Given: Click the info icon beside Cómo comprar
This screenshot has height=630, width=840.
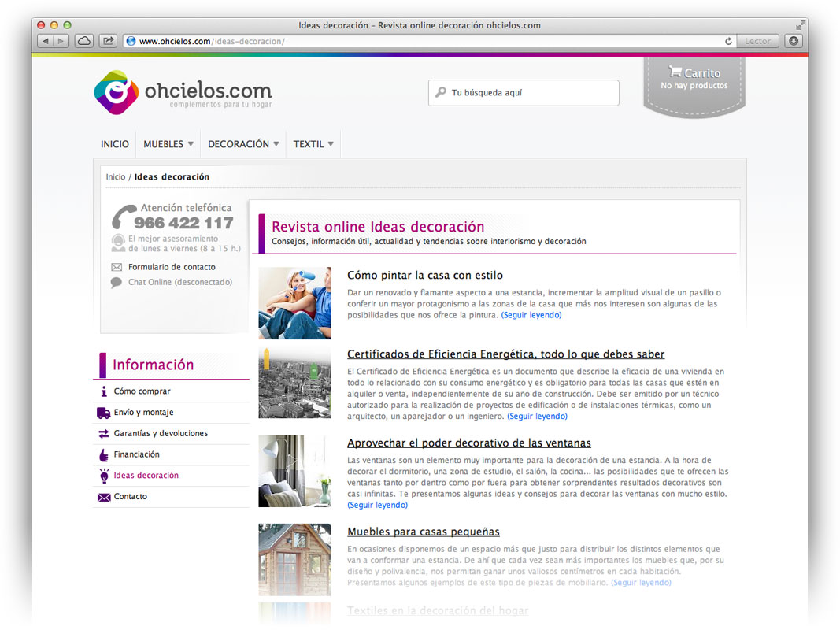Looking at the screenshot, I should click(104, 391).
